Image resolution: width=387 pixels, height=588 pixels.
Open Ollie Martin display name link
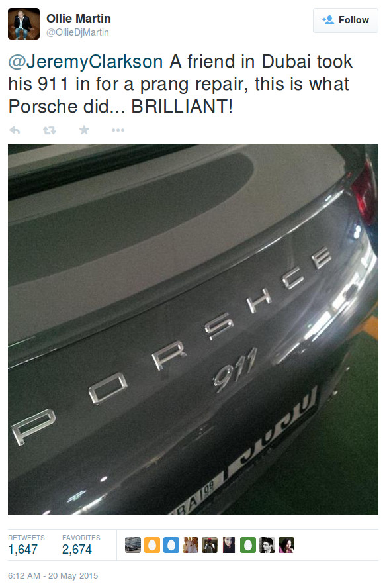tap(79, 19)
